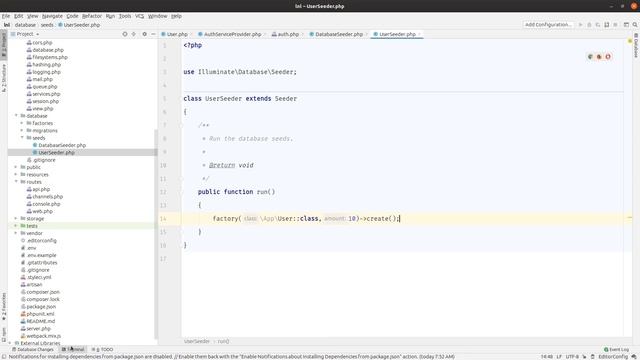Close the UserSeeder.php tab
This screenshot has height=360, width=640.
(419, 34)
